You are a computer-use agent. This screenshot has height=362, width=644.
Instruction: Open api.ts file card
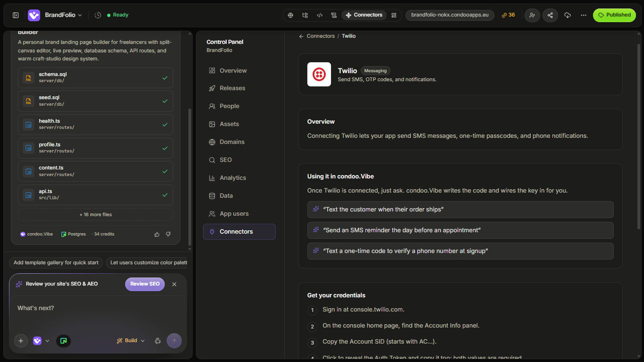click(x=95, y=195)
